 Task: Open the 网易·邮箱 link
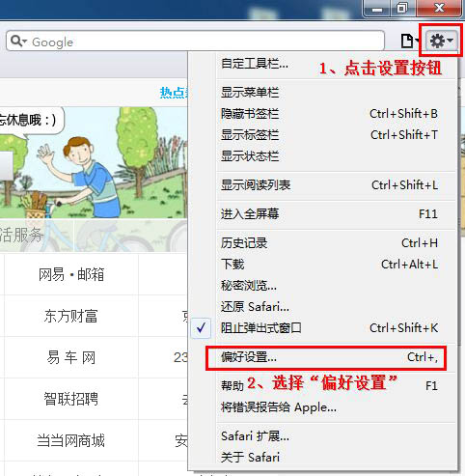pos(71,274)
